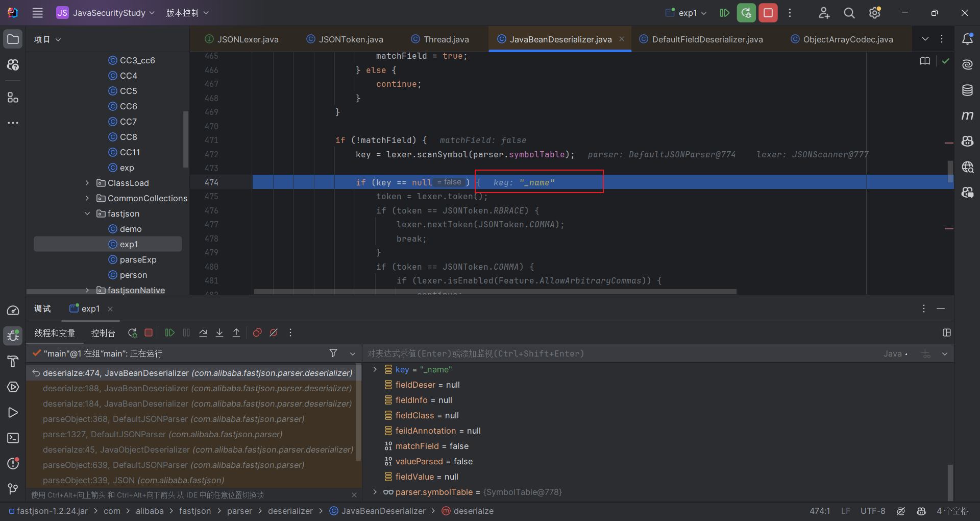Open IDE settings gear

coord(875,13)
